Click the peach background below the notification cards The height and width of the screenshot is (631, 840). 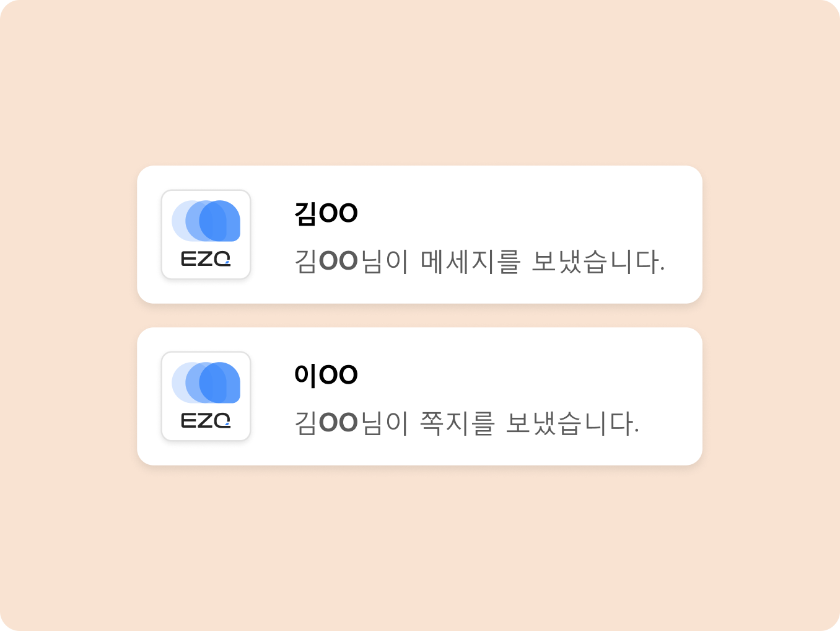click(x=420, y=545)
